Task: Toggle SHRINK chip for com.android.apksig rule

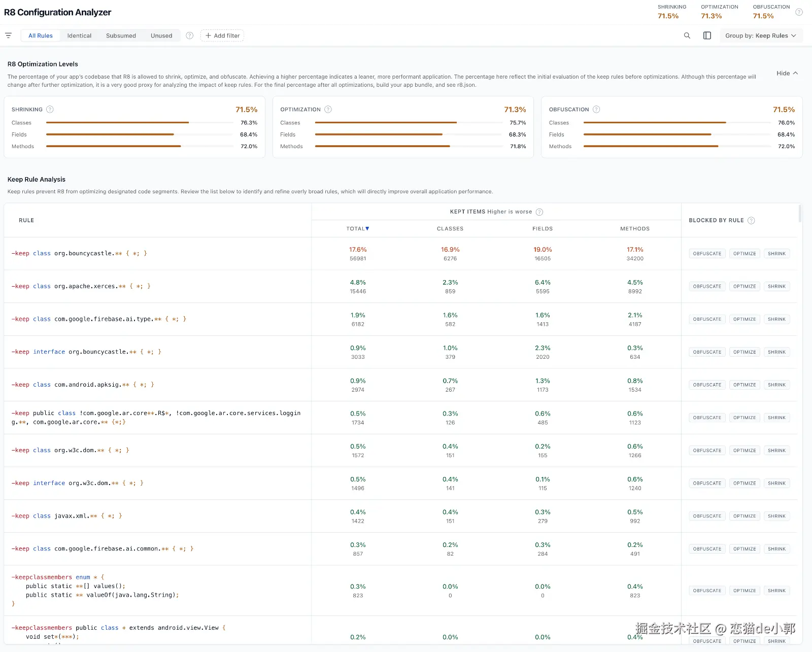Action: (776, 385)
